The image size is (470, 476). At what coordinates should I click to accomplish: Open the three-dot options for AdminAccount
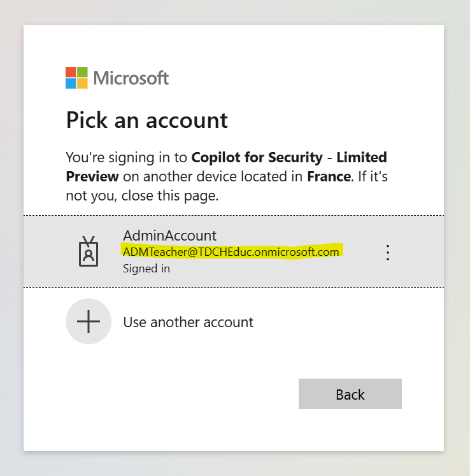pos(388,252)
